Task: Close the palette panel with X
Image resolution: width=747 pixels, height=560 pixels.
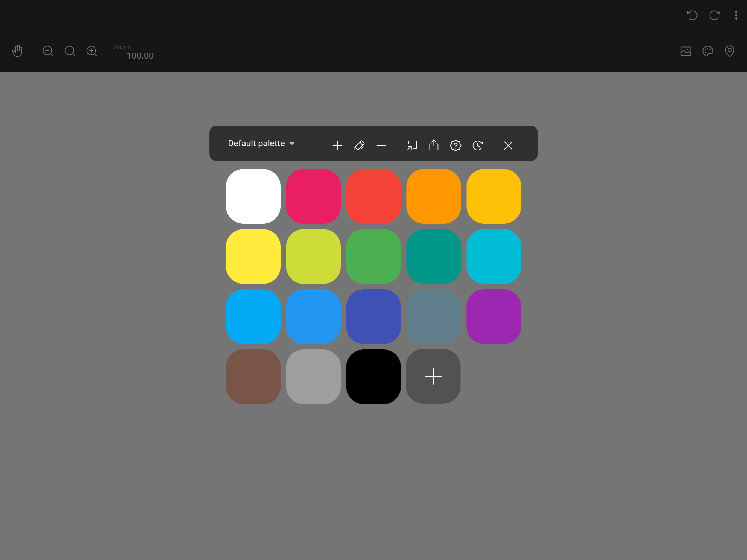Action: pos(508,145)
